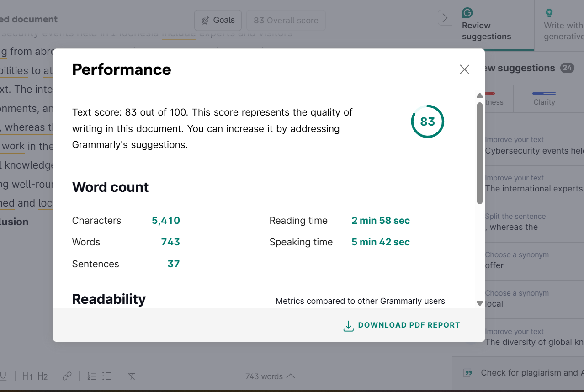Apply Heading 2 style
Screen dimensions: 584x392
tap(42, 376)
